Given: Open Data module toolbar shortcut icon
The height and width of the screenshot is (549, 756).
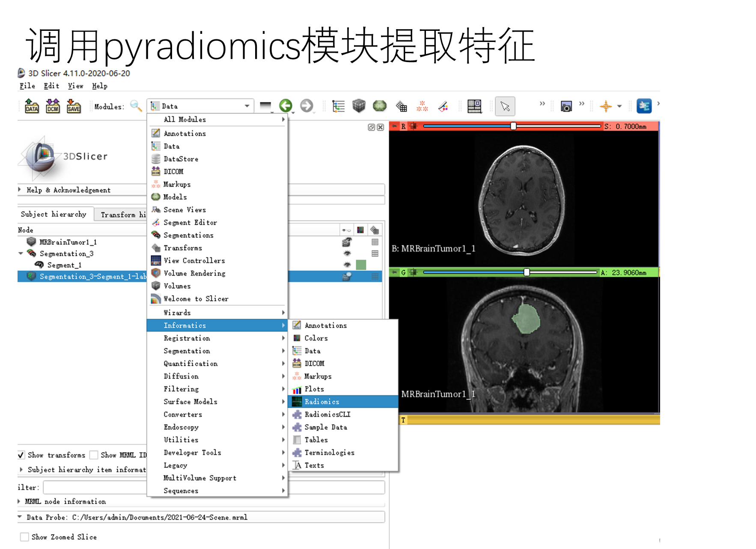Looking at the screenshot, I should pyautogui.click(x=339, y=106).
